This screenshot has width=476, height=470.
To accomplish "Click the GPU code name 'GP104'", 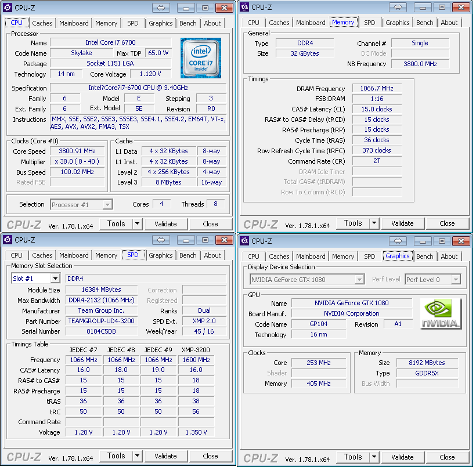I will pyautogui.click(x=319, y=324).
